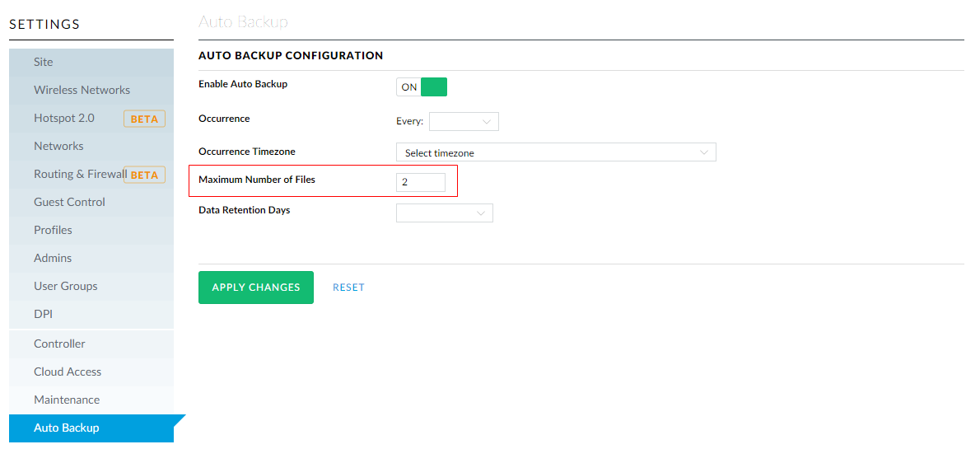This screenshot has height=449, width=980.
Task: Open User Groups settings
Action: tap(65, 287)
